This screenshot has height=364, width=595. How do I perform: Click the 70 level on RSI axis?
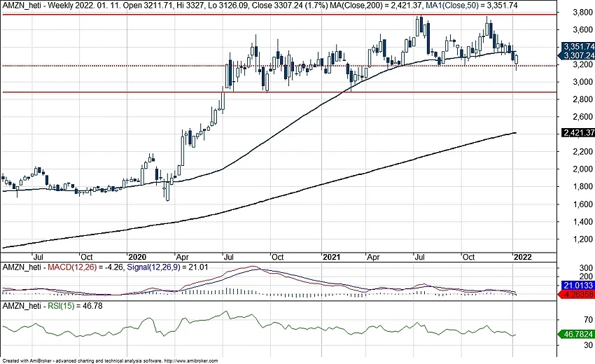coord(589,320)
